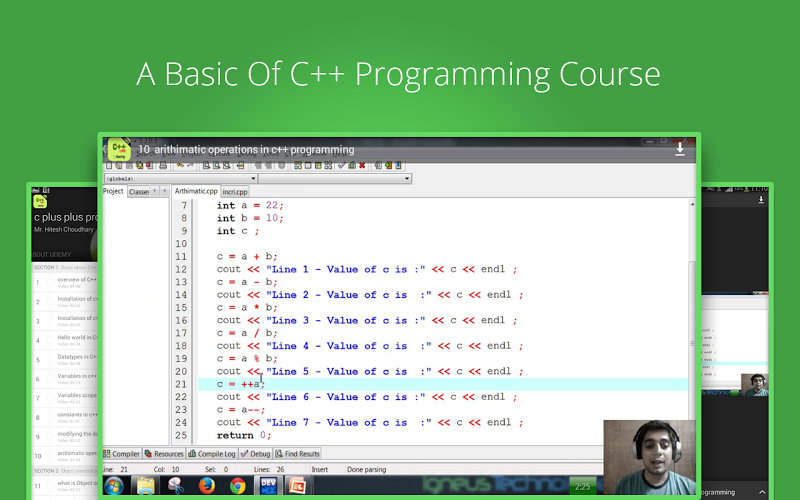Viewport: 800px width, 500px height.
Task: Open File Explorer from the taskbar
Action: [x=145, y=486]
